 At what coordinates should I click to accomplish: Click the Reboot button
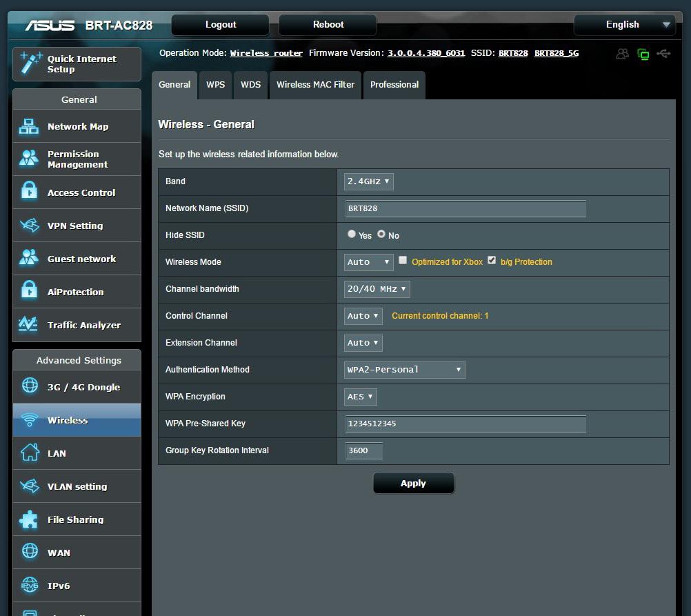point(328,25)
